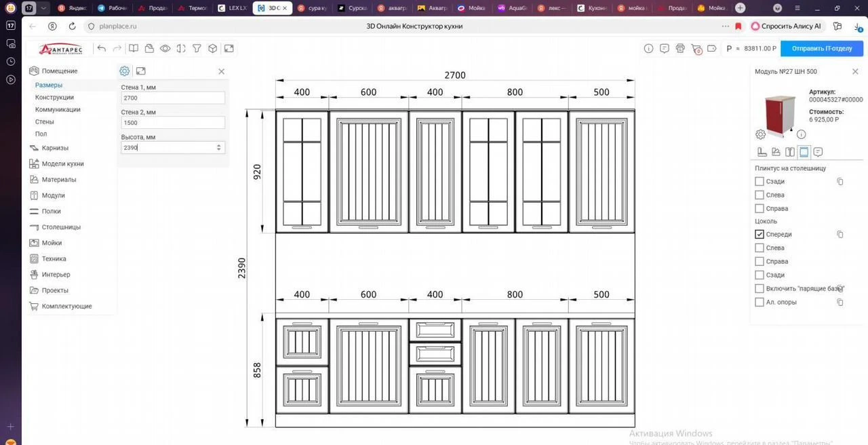Click the eye view icon in toolbar
This screenshot has height=445, width=868.
(x=165, y=48)
